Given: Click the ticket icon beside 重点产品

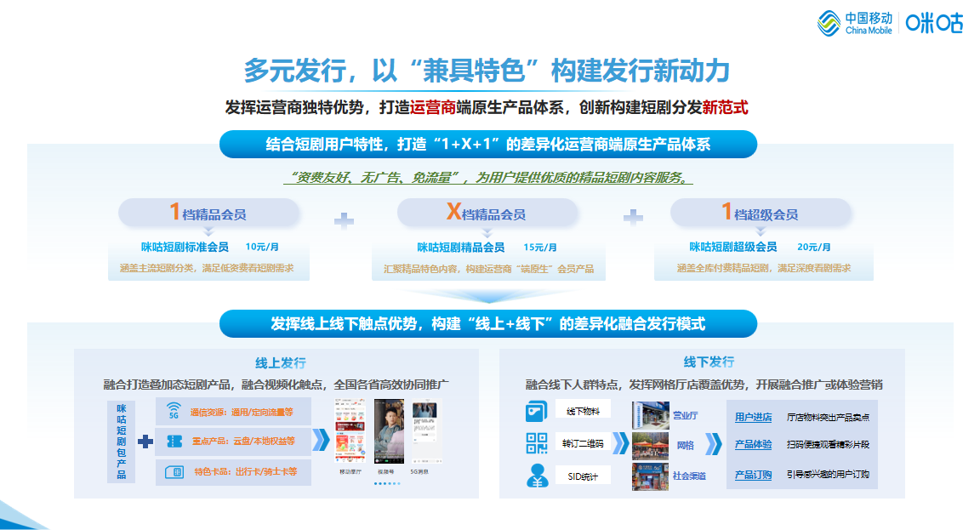Looking at the screenshot, I should point(174,442).
